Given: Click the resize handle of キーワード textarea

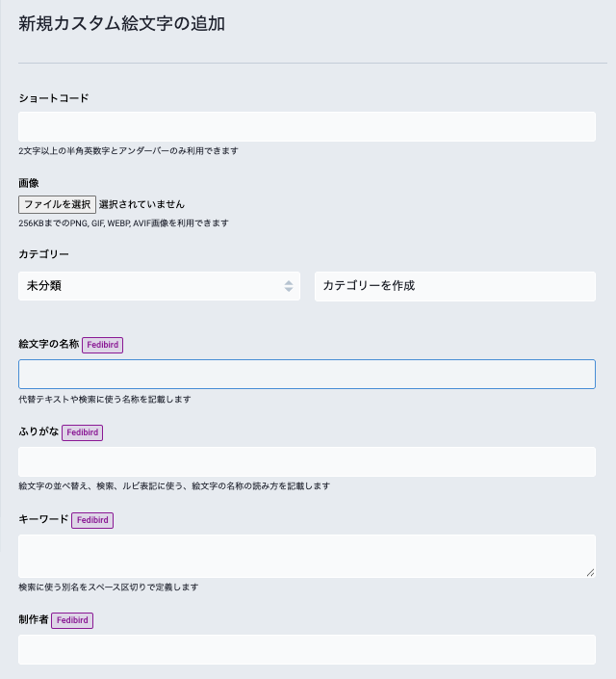Looking at the screenshot, I should click(590, 572).
